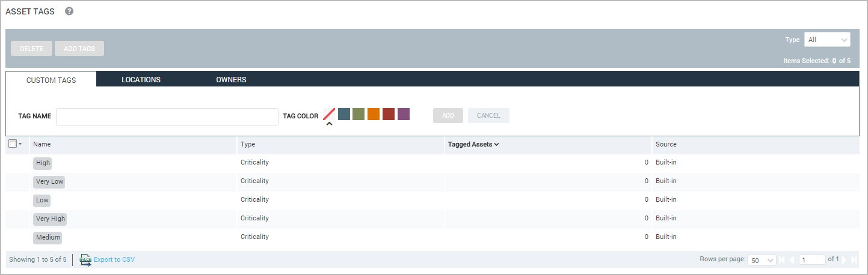Click the Very High criticality tag

50,219
